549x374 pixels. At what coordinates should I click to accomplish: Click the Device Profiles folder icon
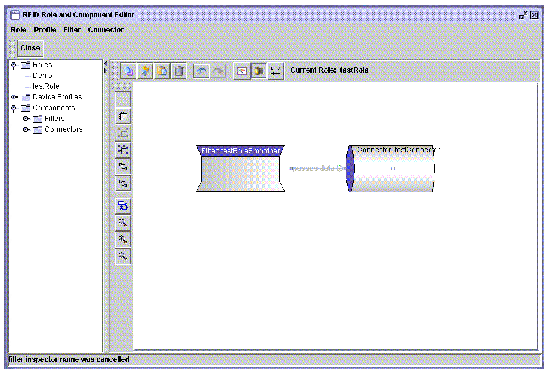26,97
